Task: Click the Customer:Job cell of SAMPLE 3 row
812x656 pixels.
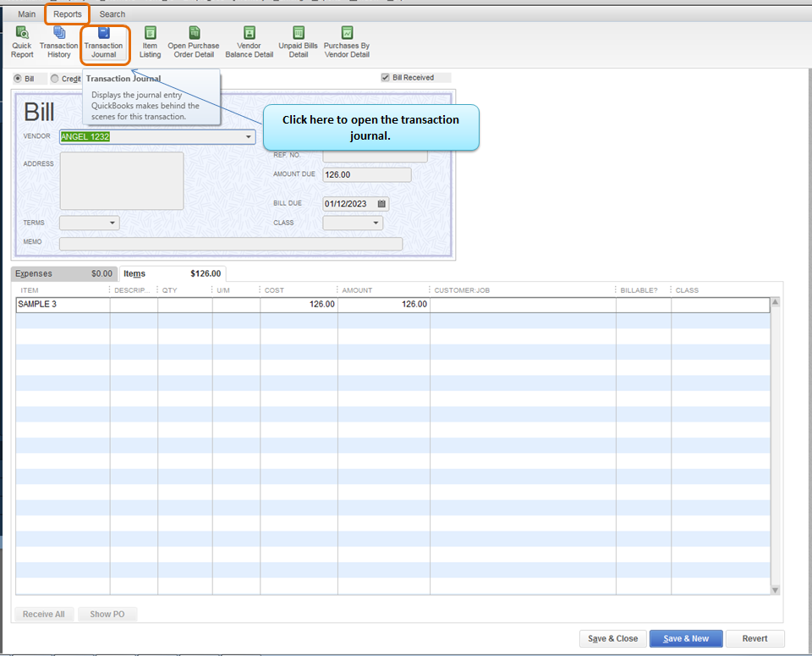Action: [523, 305]
